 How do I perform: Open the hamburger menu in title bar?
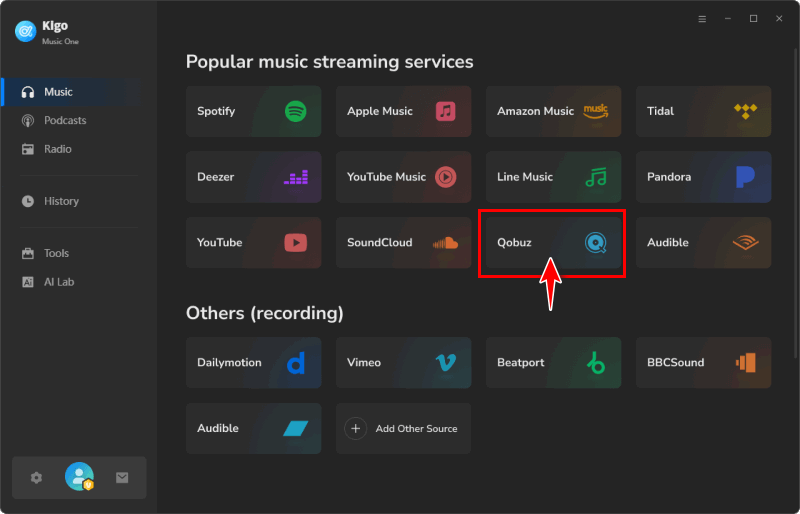pyautogui.click(x=702, y=19)
